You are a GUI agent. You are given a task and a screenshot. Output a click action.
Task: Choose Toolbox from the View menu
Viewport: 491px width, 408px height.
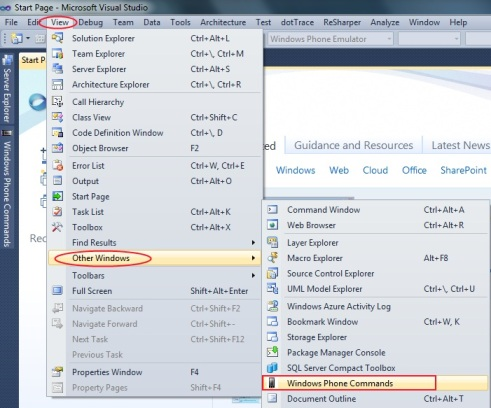click(154, 227)
